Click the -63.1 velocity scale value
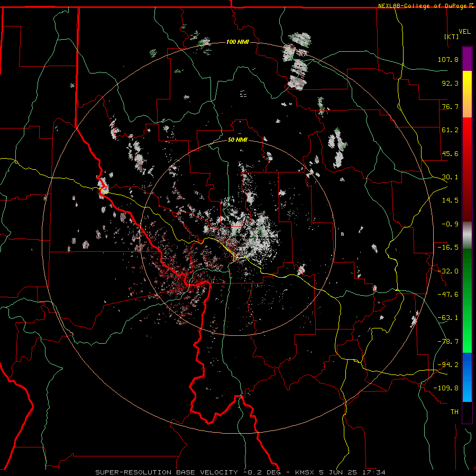This screenshot has height=476, width=476. tap(448, 318)
